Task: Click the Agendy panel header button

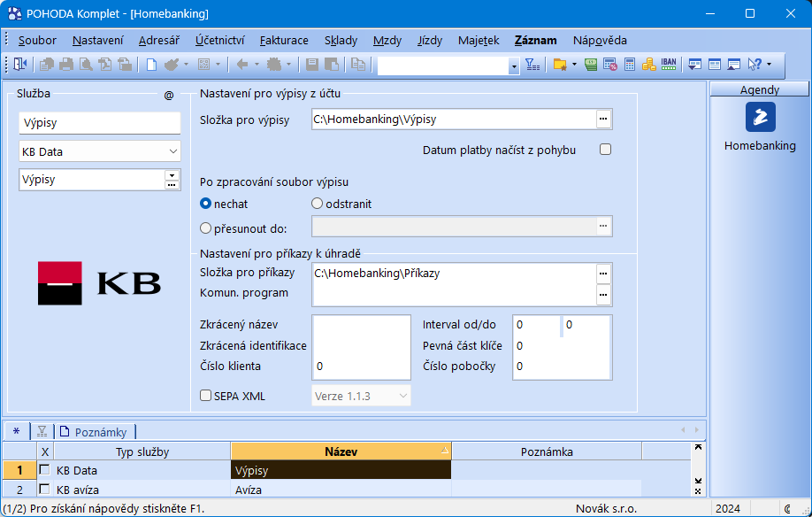Action: 759,89
